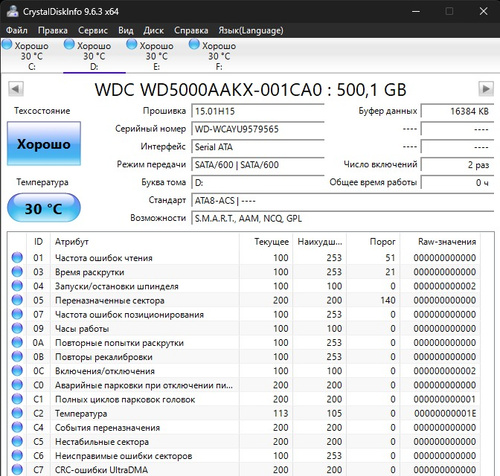Viewport: 500px width, 476px height.
Task: Select row Время раскрутки
Action: pyautogui.click(x=244, y=272)
